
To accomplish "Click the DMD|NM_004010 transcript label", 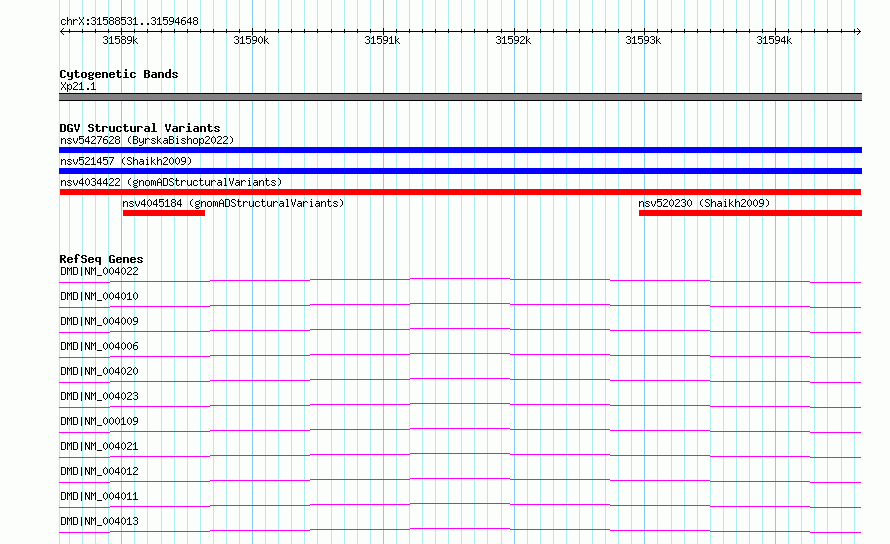I will click(x=99, y=296).
